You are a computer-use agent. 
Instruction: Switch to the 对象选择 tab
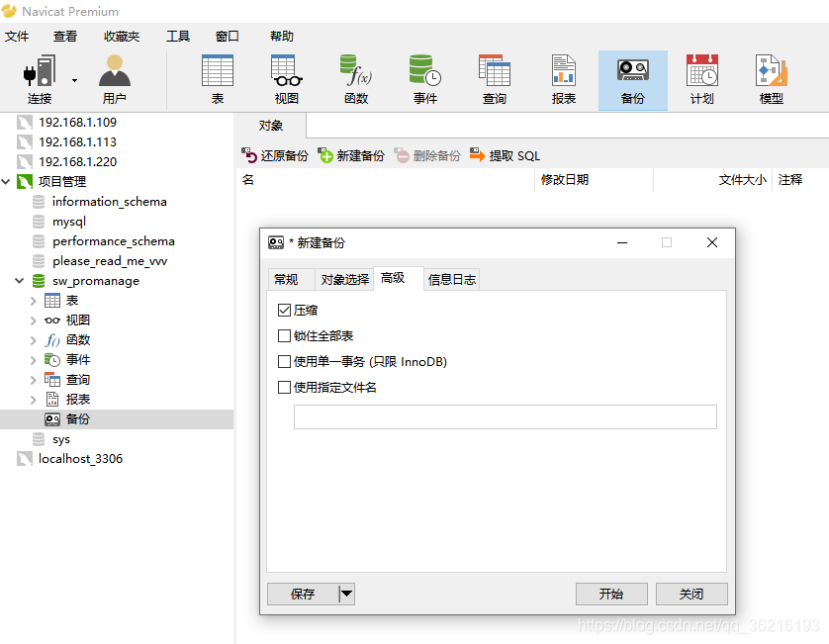coord(344,279)
